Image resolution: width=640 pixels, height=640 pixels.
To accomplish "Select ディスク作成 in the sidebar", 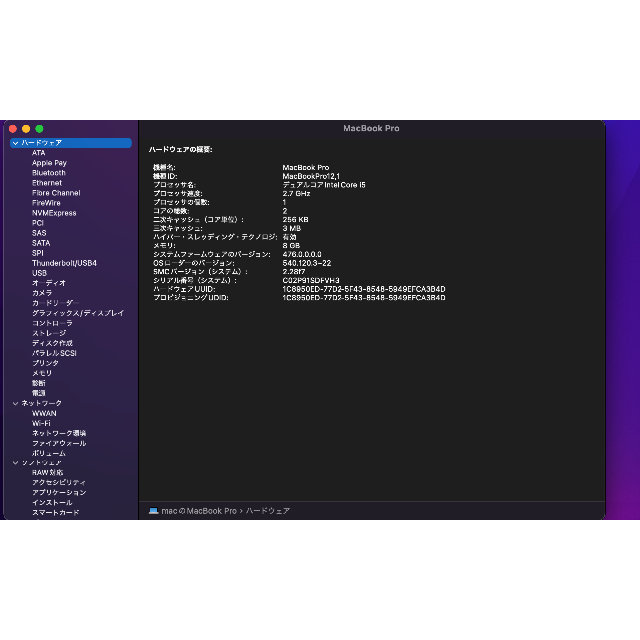I will (52, 343).
